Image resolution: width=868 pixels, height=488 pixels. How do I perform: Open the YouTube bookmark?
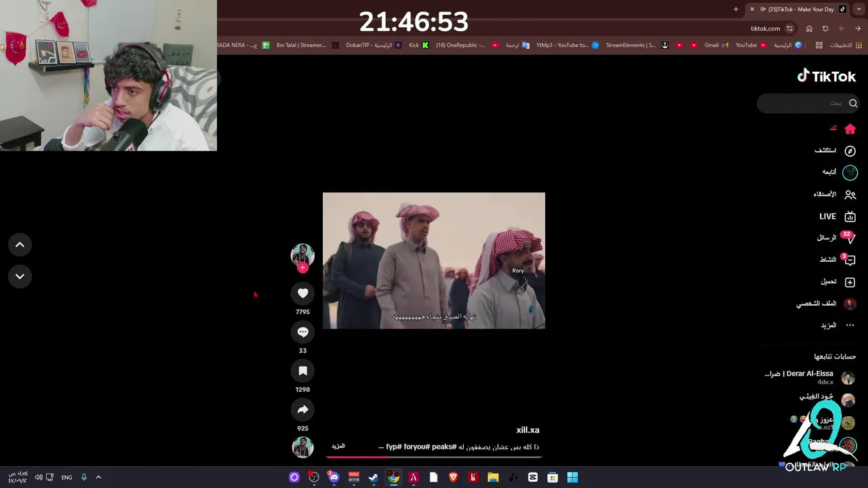pyautogui.click(x=751, y=45)
